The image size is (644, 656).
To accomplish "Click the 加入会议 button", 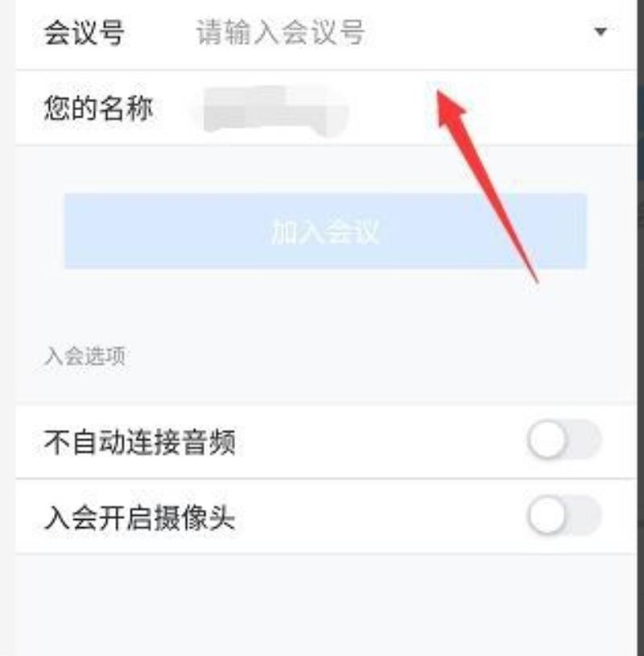I will pyautogui.click(x=325, y=230).
